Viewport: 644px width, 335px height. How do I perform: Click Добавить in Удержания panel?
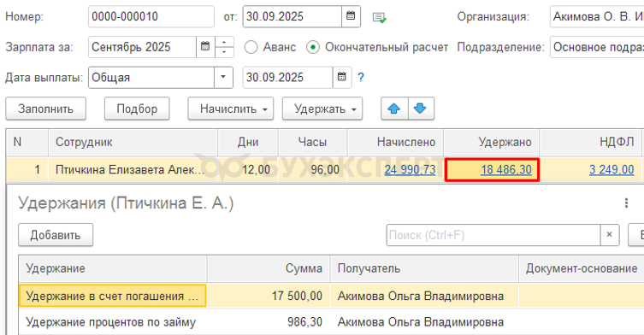56,235
